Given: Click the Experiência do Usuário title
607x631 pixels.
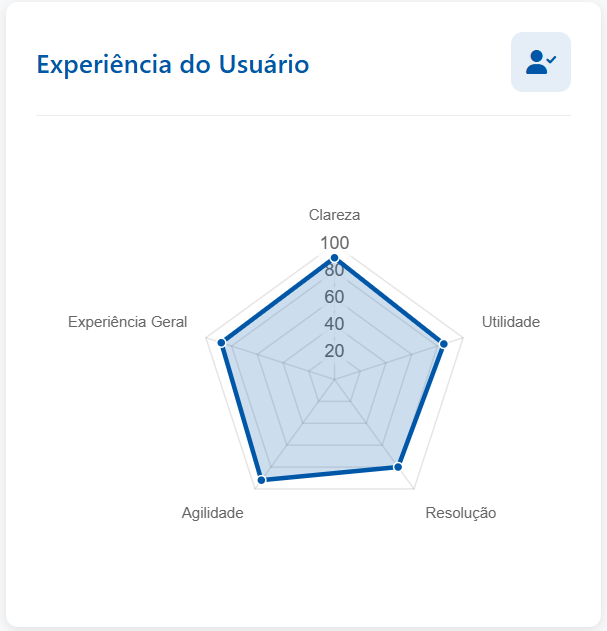Looking at the screenshot, I should pos(173,64).
